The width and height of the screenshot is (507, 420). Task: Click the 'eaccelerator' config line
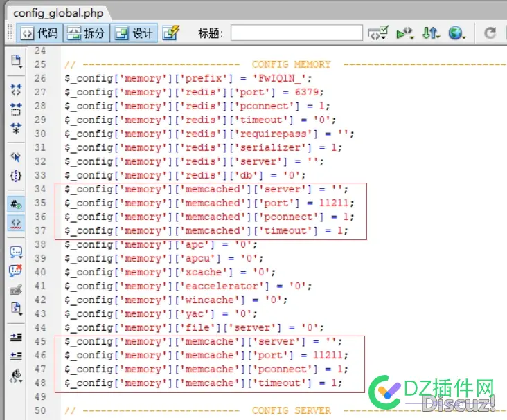[x=188, y=286]
